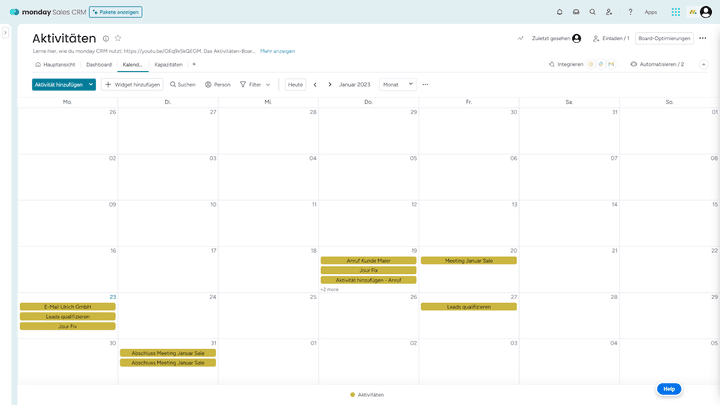720x405 pixels.
Task: Open the Aktivität hinzufügen dropdown arrow
Action: click(x=91, y=84)
